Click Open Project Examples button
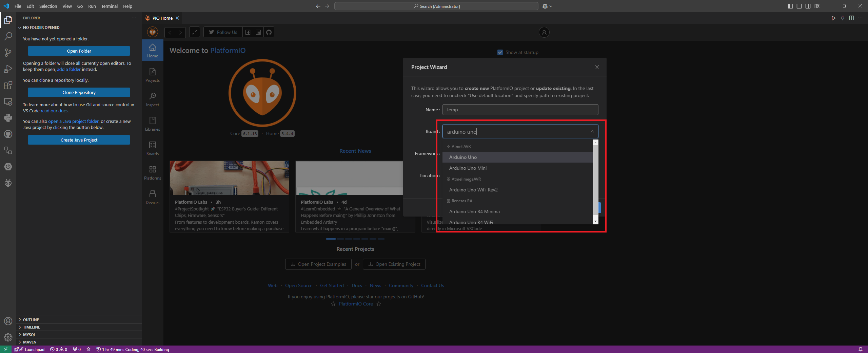This screenshot has width=868, height=353. 318,264
